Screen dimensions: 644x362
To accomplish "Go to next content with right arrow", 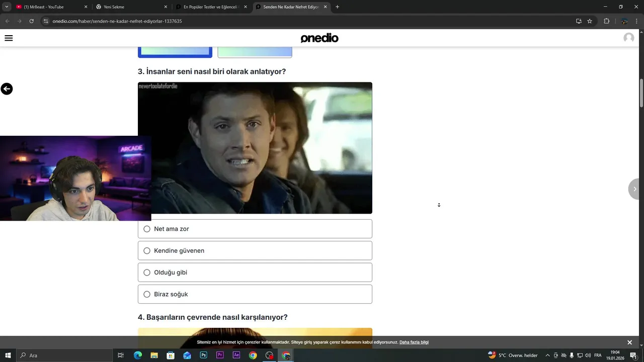I will [x=634, y=189].
